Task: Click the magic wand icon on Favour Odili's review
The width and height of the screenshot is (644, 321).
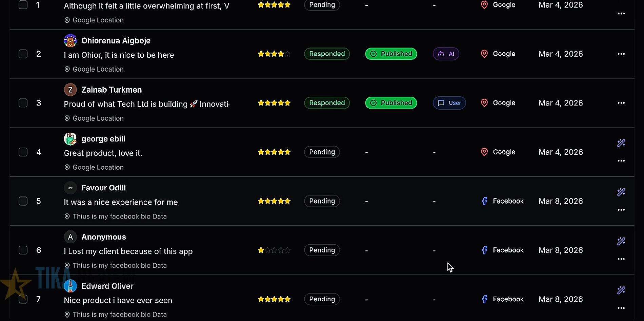Action: click(621, 192)
